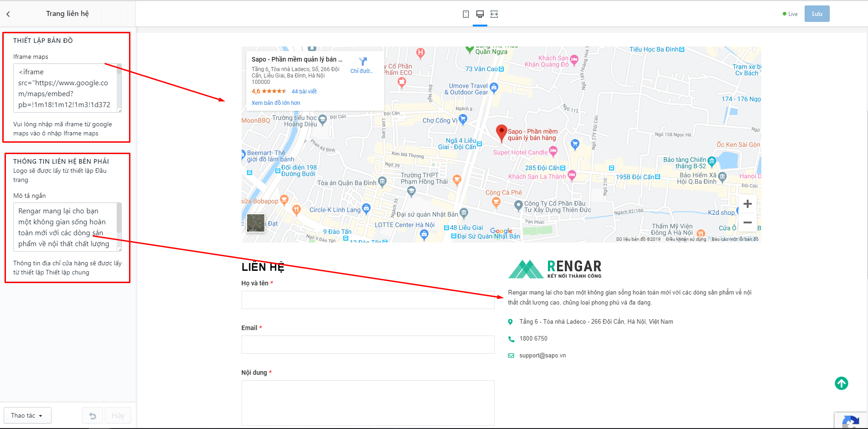The width and height of the screenshot is (868, 429).
Task: Open Xem bản đồ lớn hơn link
Action: click(x=276, y=103)
